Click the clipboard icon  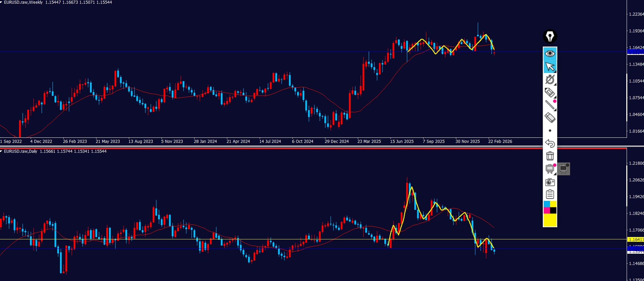(x=550, y=194)
